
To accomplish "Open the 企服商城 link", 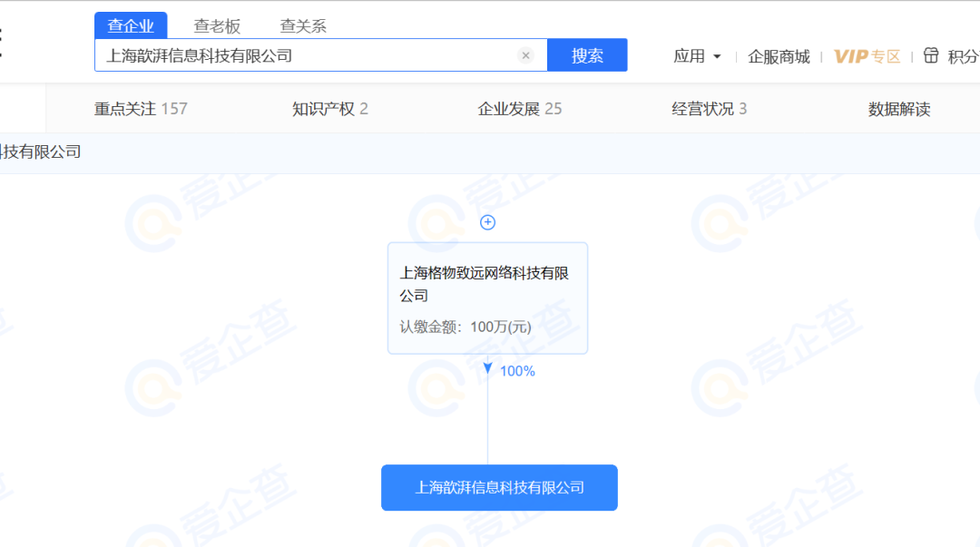I will pyautogui.click(x=779, y=56).
